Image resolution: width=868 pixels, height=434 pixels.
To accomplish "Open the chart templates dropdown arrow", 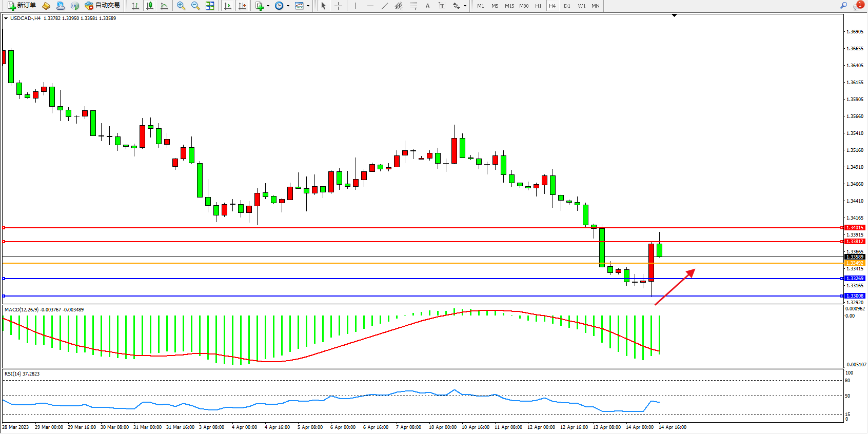I will click(308, 6).
